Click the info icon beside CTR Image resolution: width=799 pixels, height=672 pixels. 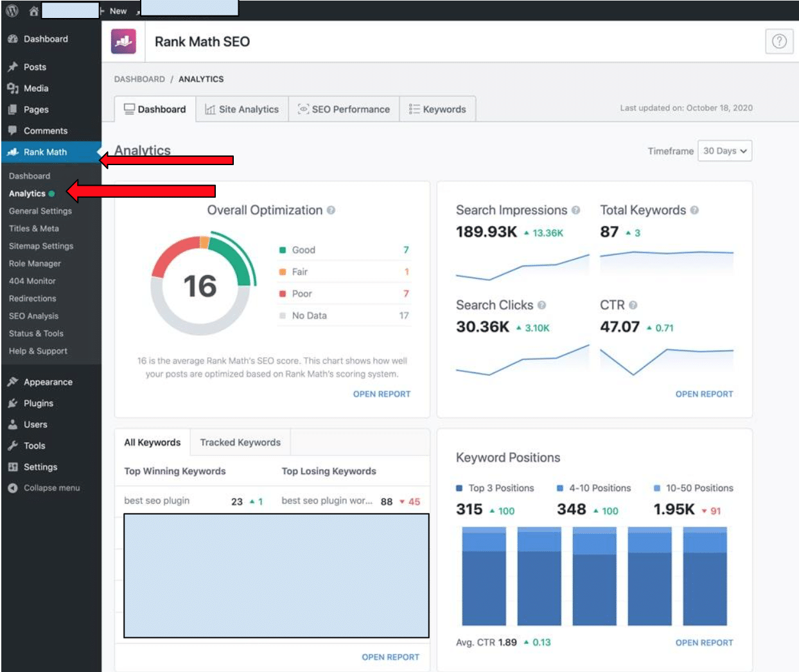(x=633, y=305)
